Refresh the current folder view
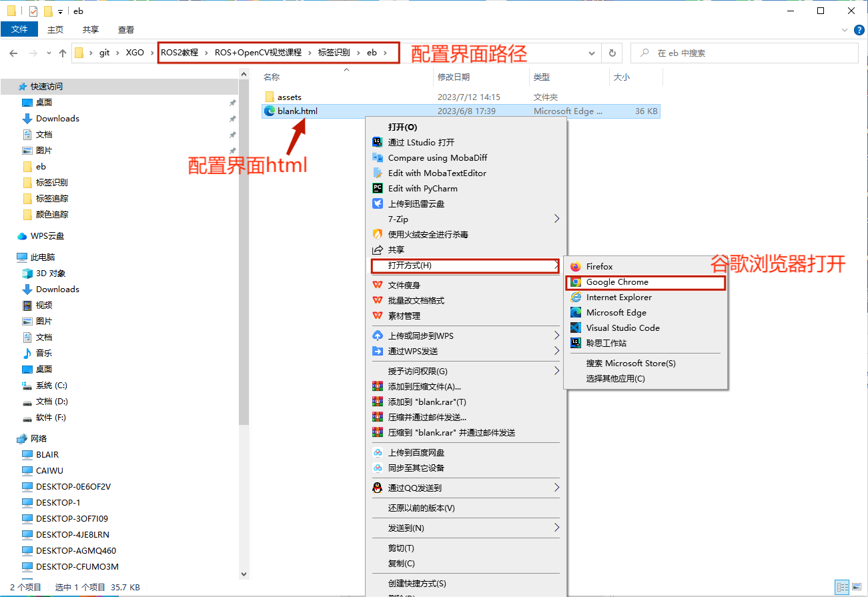The width and height of the screenshot is (868, 597). click(612, 53)
